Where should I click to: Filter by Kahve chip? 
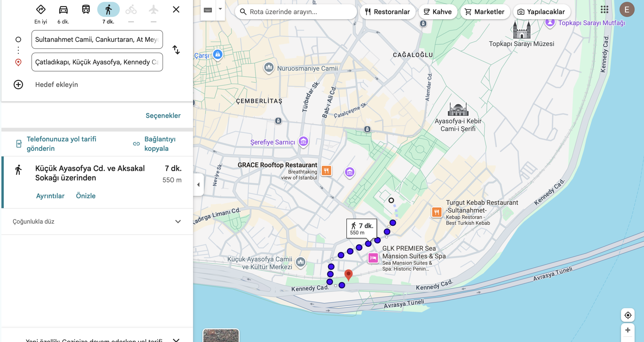click(438, 12)
